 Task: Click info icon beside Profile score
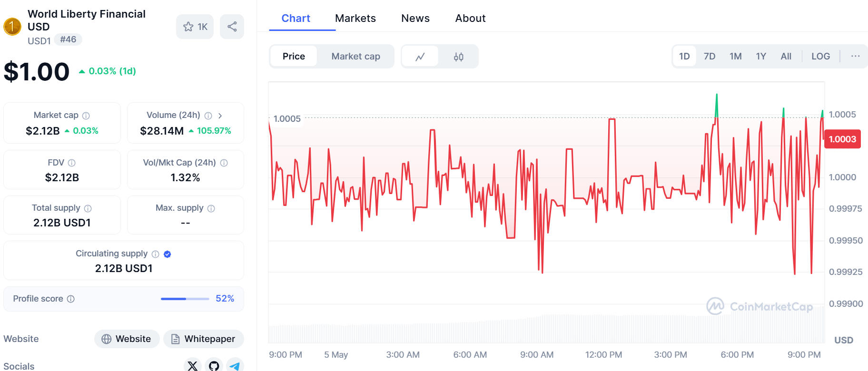(x=71, y=299)
